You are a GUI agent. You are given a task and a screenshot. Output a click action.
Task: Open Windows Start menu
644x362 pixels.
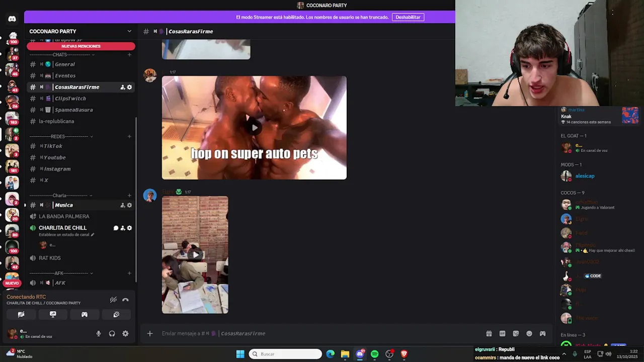pyautogui.click(x=240, y=354)
